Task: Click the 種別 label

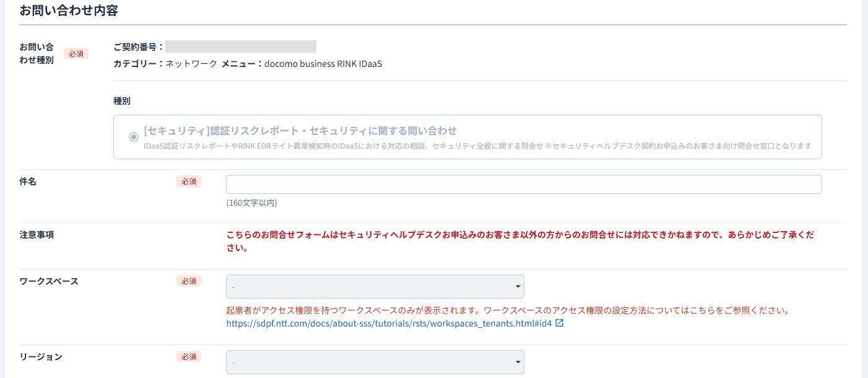Action: [x=122, y=100]
